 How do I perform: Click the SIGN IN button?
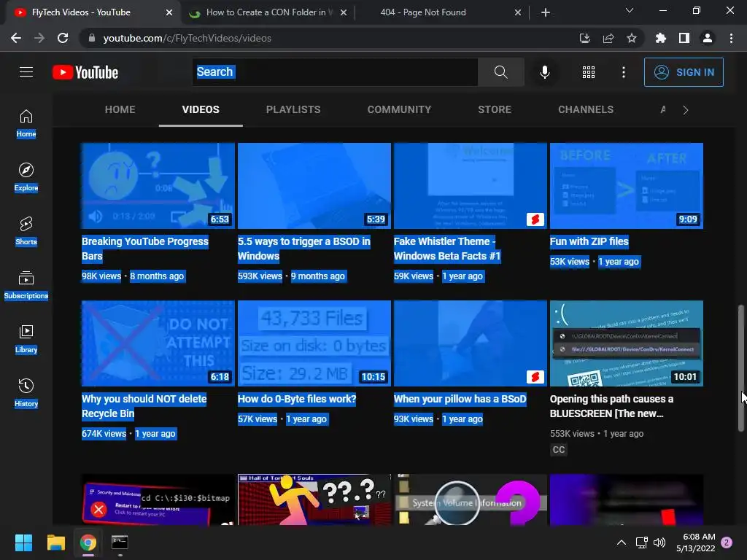684,72
